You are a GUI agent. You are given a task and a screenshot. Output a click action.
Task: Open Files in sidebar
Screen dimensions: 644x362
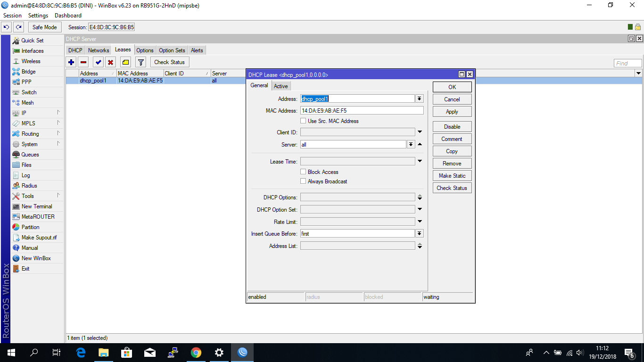pos(37,165)
